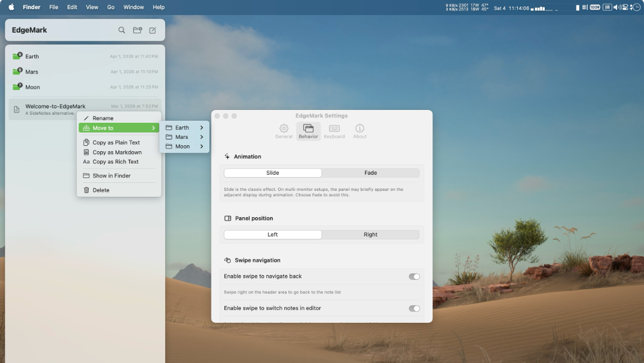Open the About settings tab
644x363 pixels.
[x=360, y=131]
